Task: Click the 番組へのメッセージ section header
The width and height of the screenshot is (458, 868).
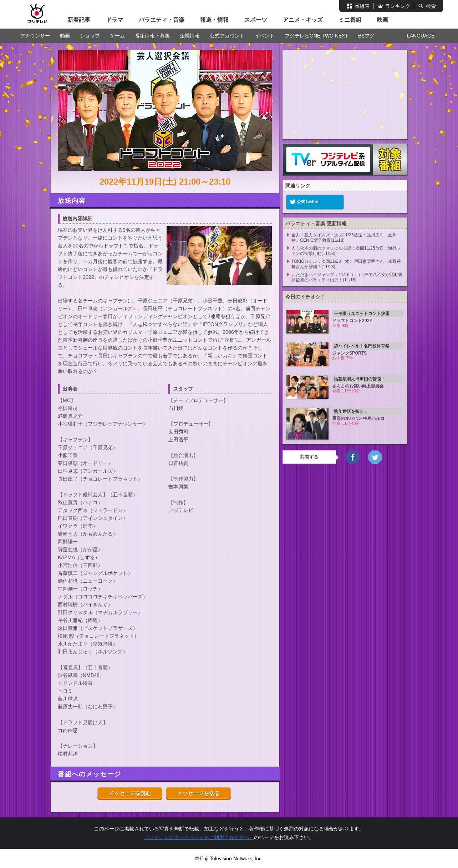Action: point(165,774)
